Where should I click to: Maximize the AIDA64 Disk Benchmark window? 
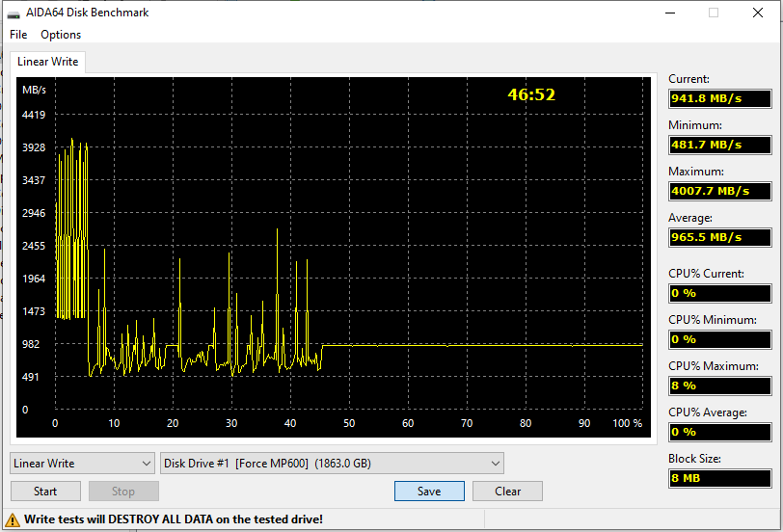tap(714, 13)
